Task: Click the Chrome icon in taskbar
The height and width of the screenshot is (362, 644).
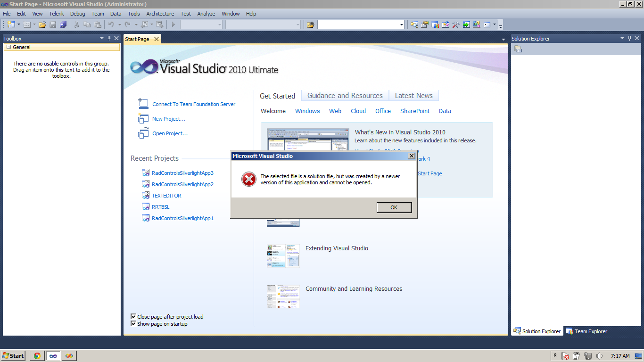Action: click(x=37, y=356)
